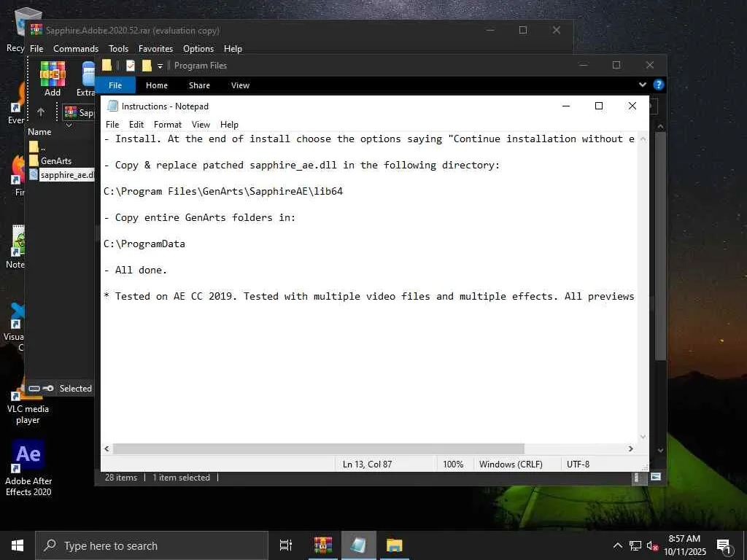Switch to View tab in Explorer ribbon
This screenshot has height=560, width=747.
(240, 85)
